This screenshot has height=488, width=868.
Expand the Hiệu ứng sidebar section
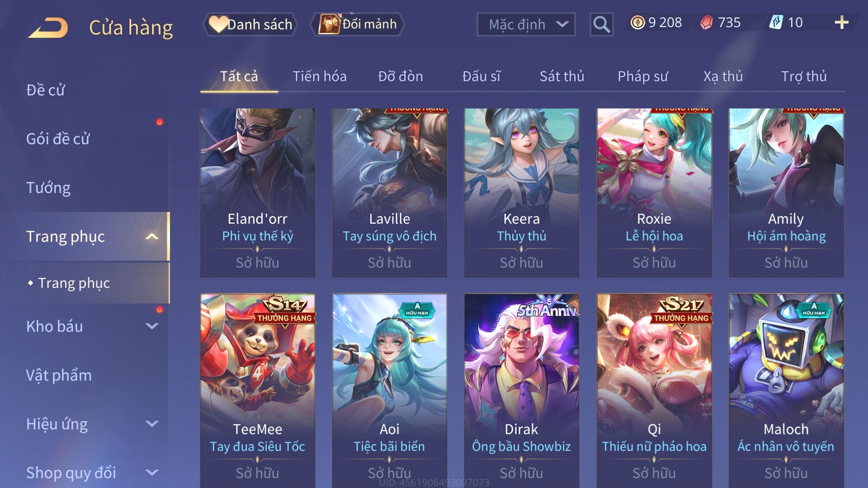(152, 424)
